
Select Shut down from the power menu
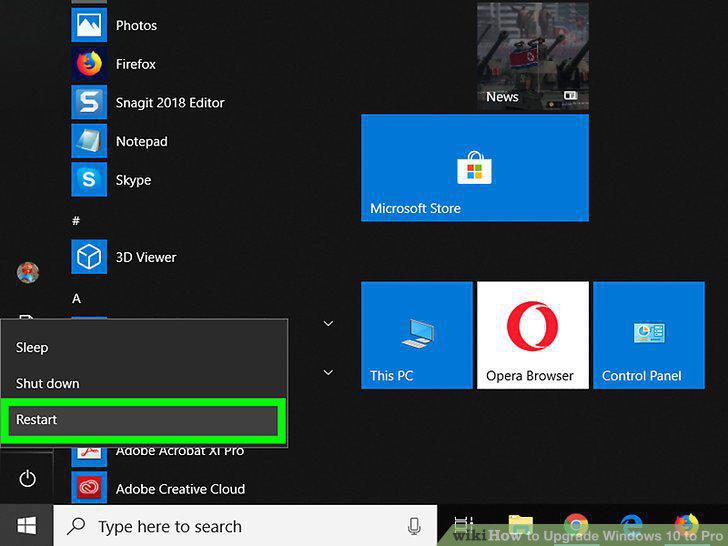point(144,384)
